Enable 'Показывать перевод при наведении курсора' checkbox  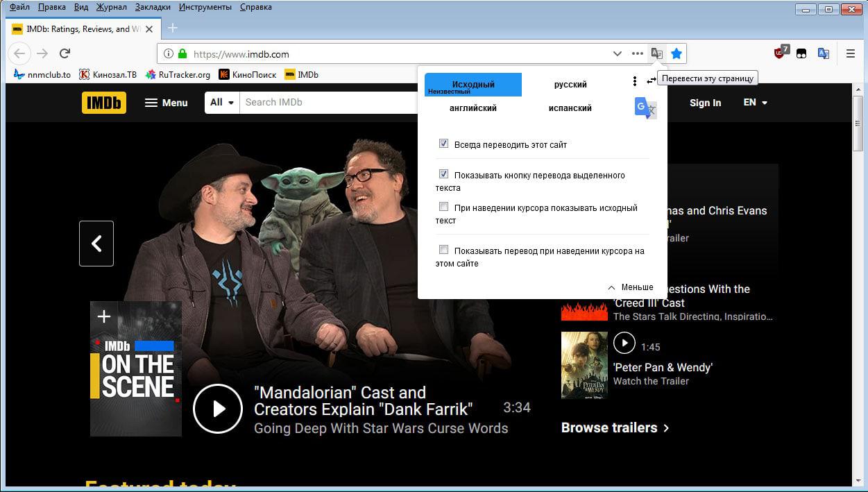443,250
